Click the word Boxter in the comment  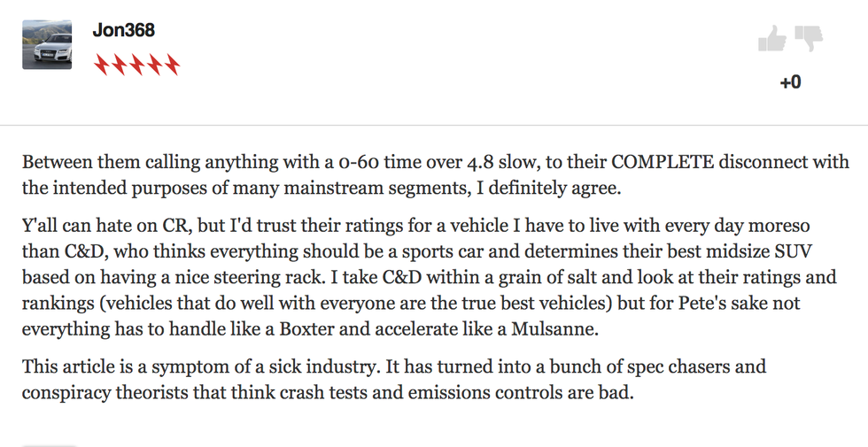[307, 328]
